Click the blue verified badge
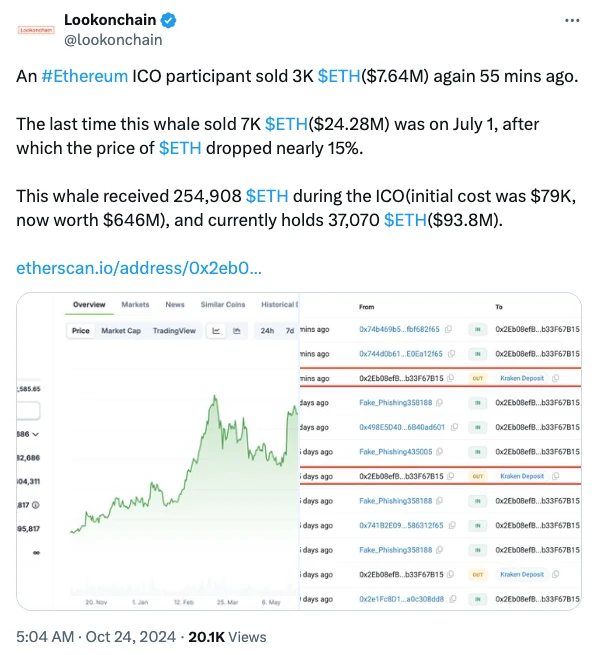 coord(168,20)
